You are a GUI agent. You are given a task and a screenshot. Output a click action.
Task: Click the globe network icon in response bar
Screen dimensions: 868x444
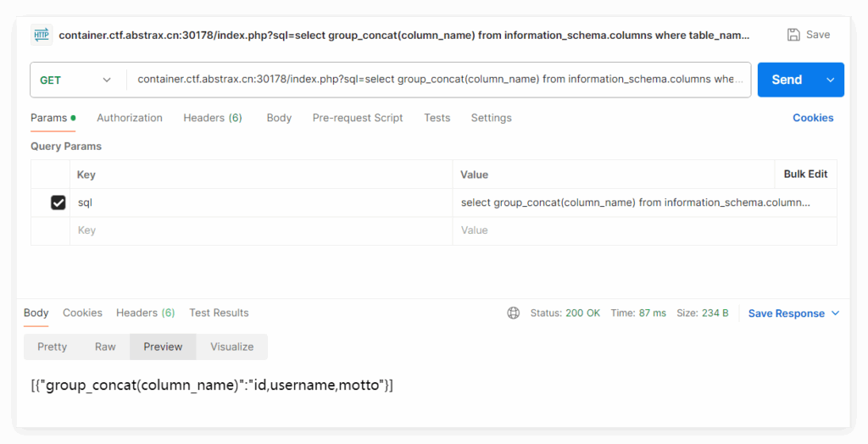[513, 313]
